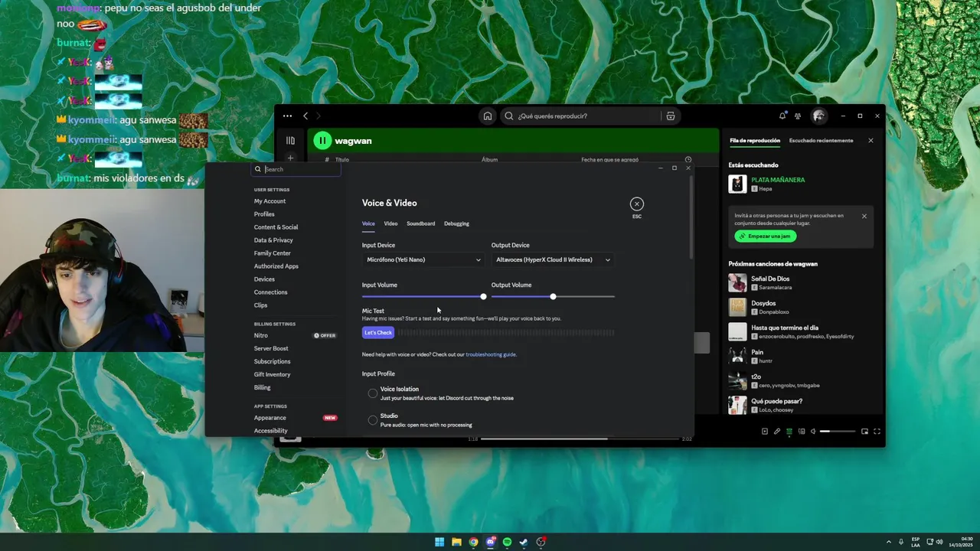The image size is (980, 551).
Task: Open the troubleshooting guide link
Action: (x=491, y=354)
